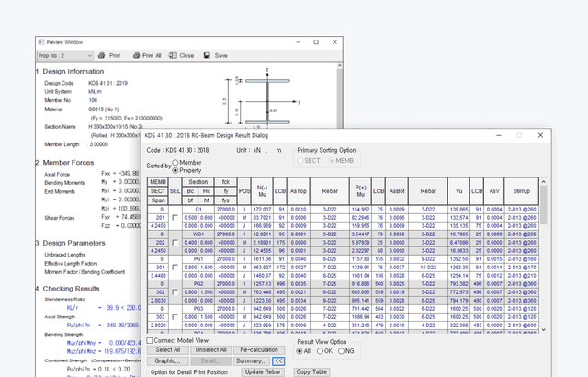This screenshot has height=377, width=588.
Task: Click the Print All printer icon
Action: 135,56
